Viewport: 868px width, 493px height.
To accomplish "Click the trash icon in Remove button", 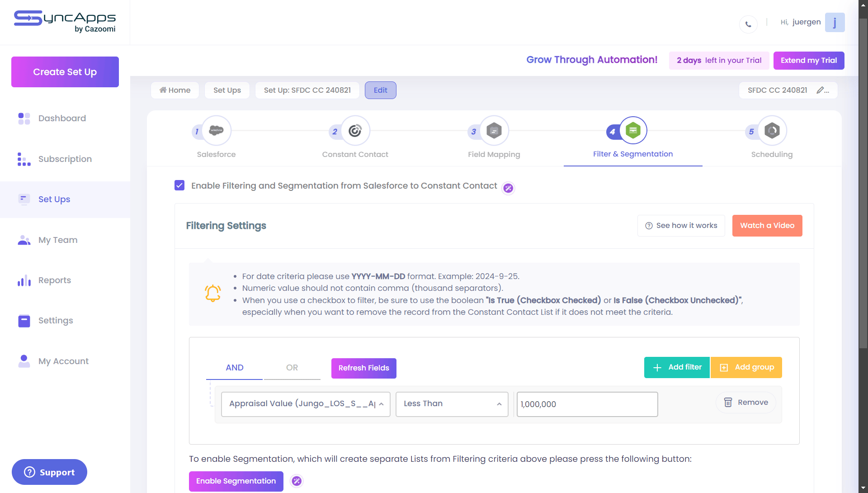I will (x=728, y=403).
